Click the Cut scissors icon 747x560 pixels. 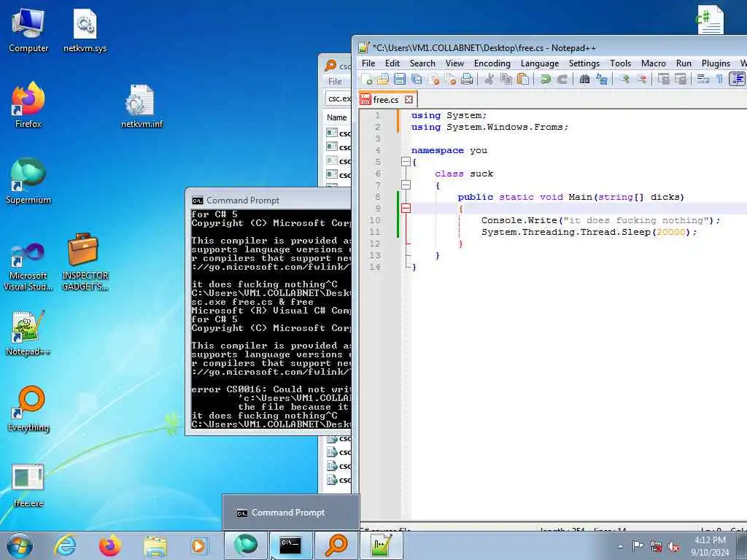click(x=489, y=79)
